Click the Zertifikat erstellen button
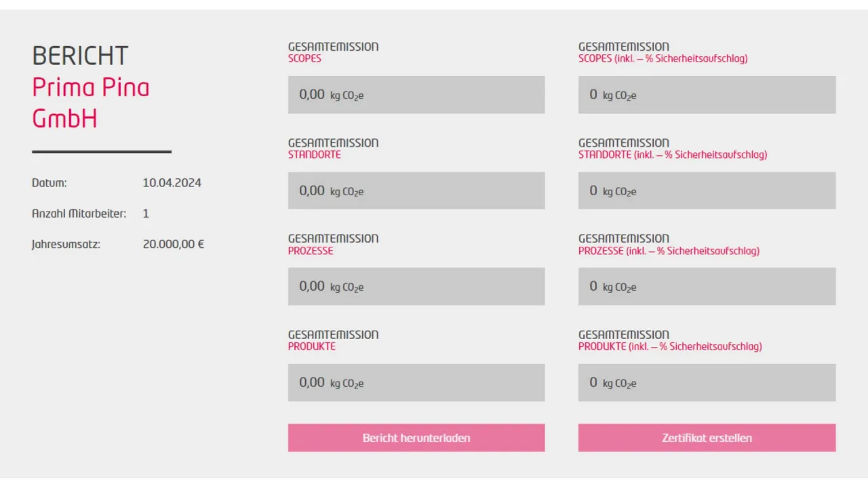 coord(707,438)
